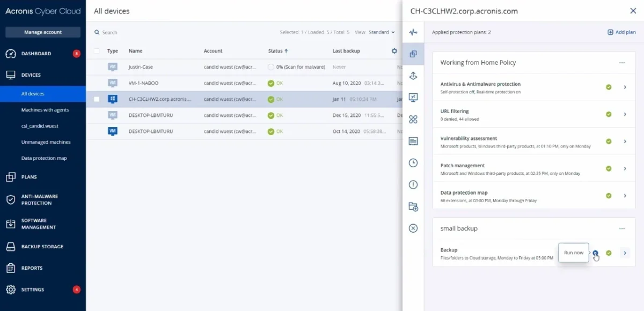
Task: Click Add plan link
Action: 621,32
